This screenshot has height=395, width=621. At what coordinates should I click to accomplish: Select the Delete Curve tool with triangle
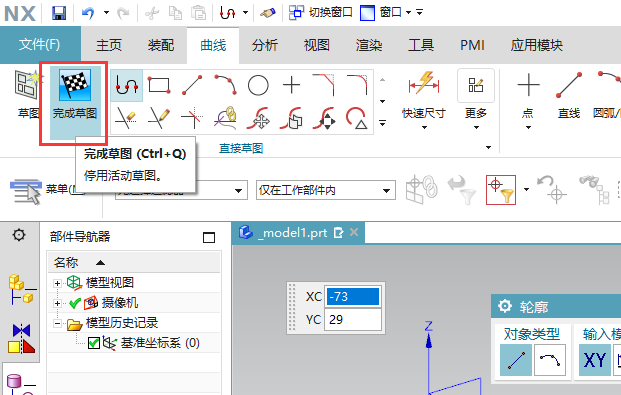click(x=357, y=118)
